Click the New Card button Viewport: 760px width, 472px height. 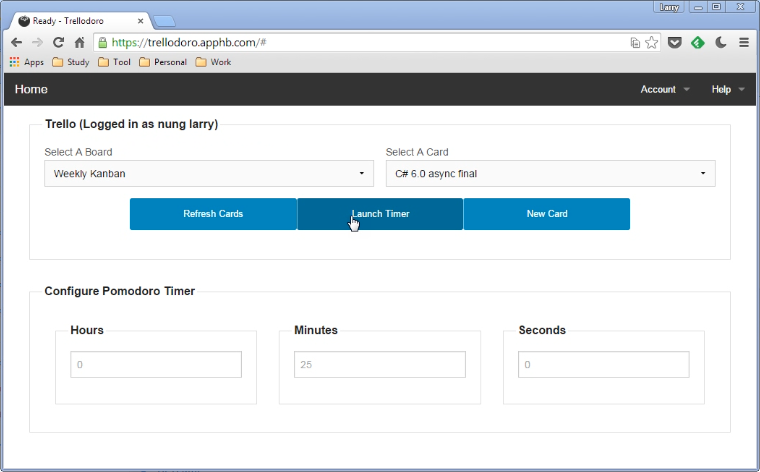click(547, 214)
